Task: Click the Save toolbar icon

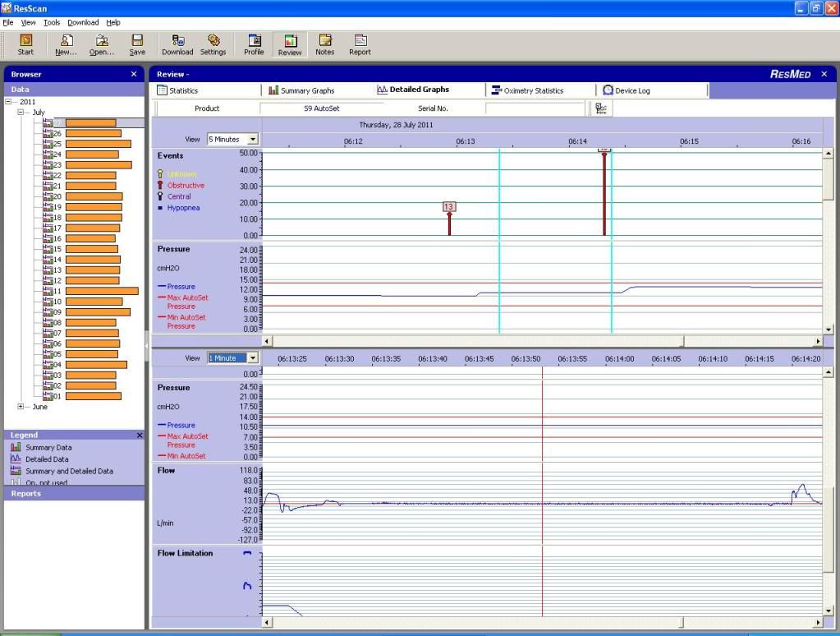Action: [x=137, y=44]
